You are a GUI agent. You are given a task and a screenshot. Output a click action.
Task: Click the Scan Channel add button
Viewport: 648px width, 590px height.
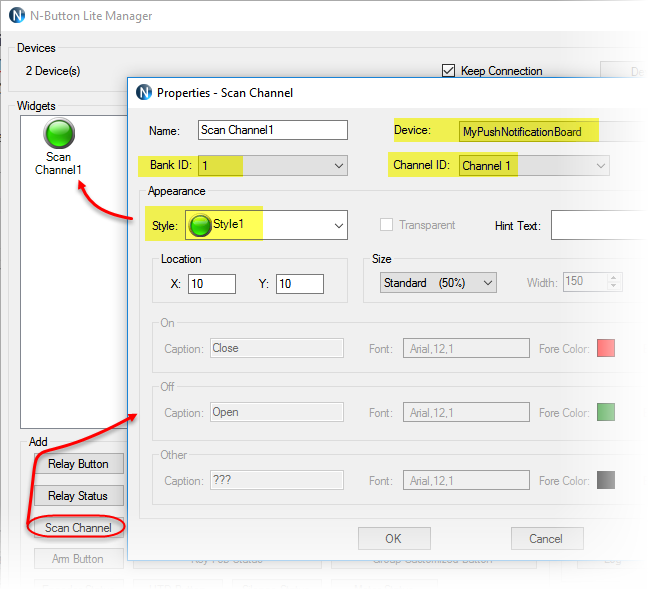coord(79,528)
